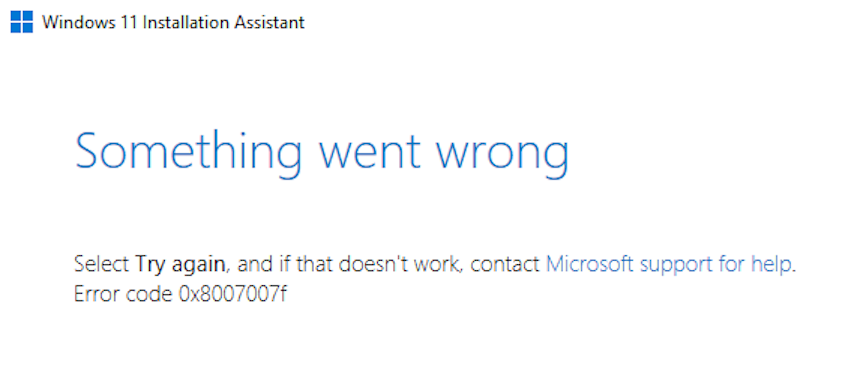Click the Windows 11 Installation Assistant title
Viewport: 860px width, 387px height.
point(173,22)
